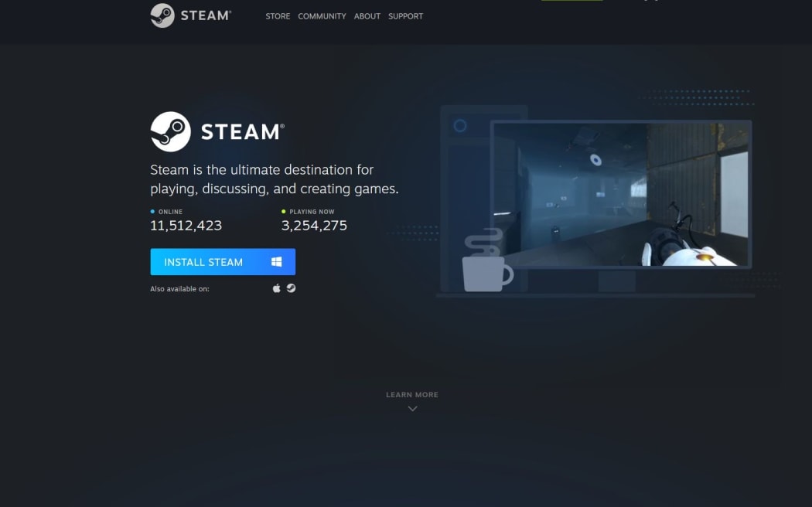Select the playing now count 3,254,275
Screen dimensions: 812x507
pyautogui.click(x=314, y=225)
